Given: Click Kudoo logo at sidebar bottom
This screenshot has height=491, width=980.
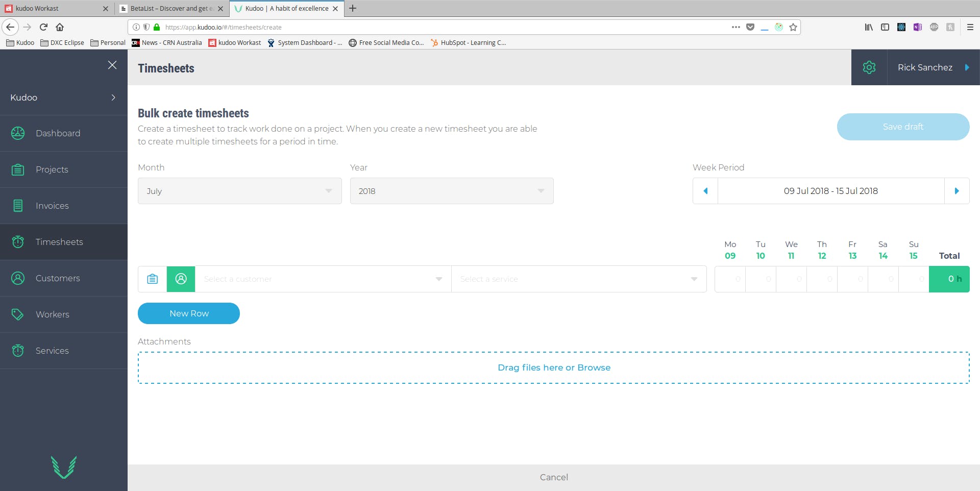Looking at the screenshot, I should pos(64,467).
